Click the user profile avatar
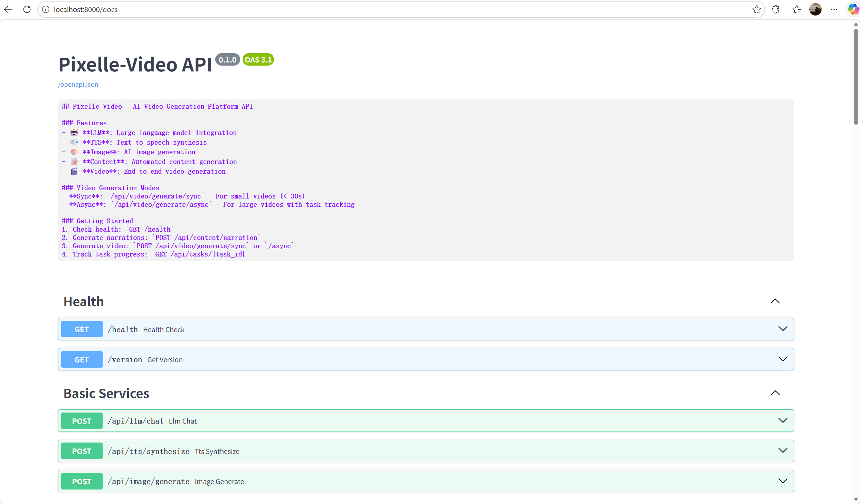This screenshot has height=504, width=860. pyautogui.click(x=815, y=9)
